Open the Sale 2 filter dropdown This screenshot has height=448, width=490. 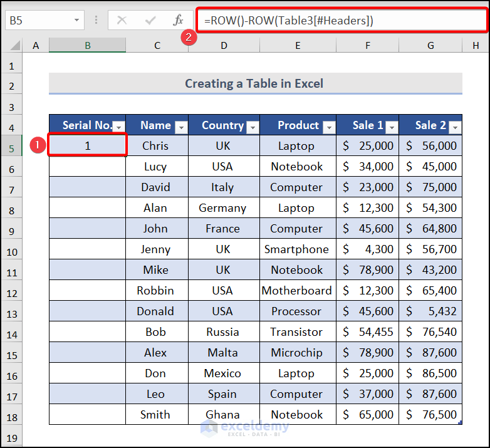coord(456,127)
